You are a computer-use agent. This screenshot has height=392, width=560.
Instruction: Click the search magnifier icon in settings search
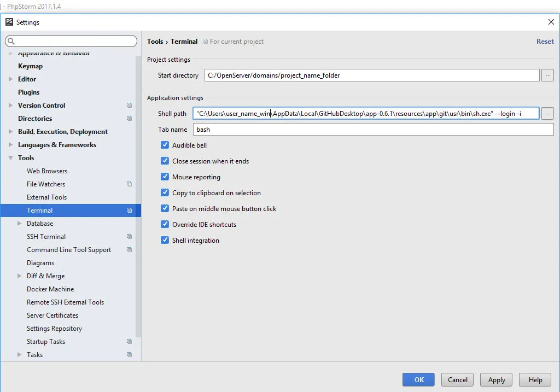pos(11,41)
